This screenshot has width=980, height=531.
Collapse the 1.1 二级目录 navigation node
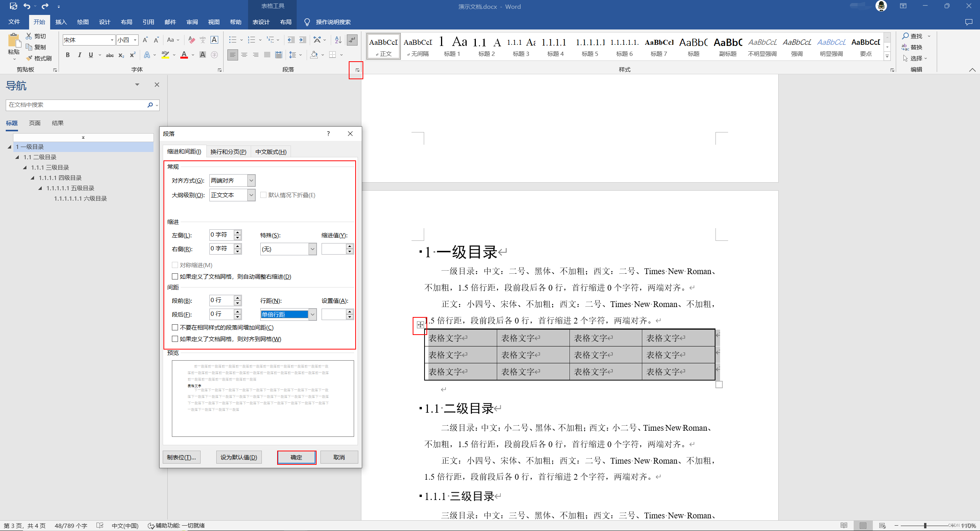17,157
